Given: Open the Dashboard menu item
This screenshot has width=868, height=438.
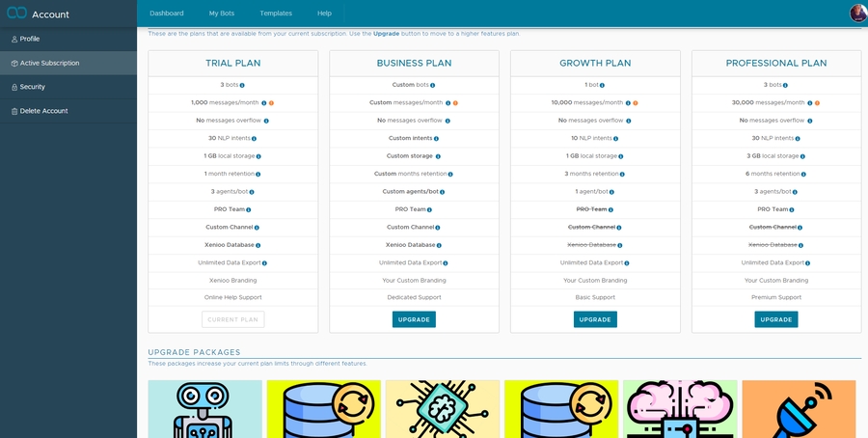Looking at the screenshot, I should pyautogui.click(x=166, y=14).
